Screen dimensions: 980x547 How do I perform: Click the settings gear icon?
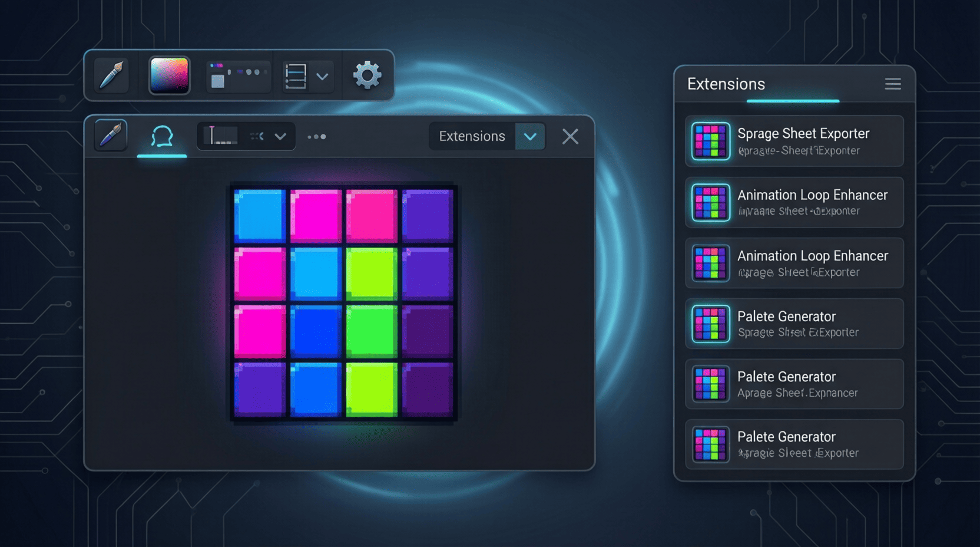pyautogui.click(x=367, y=75)
